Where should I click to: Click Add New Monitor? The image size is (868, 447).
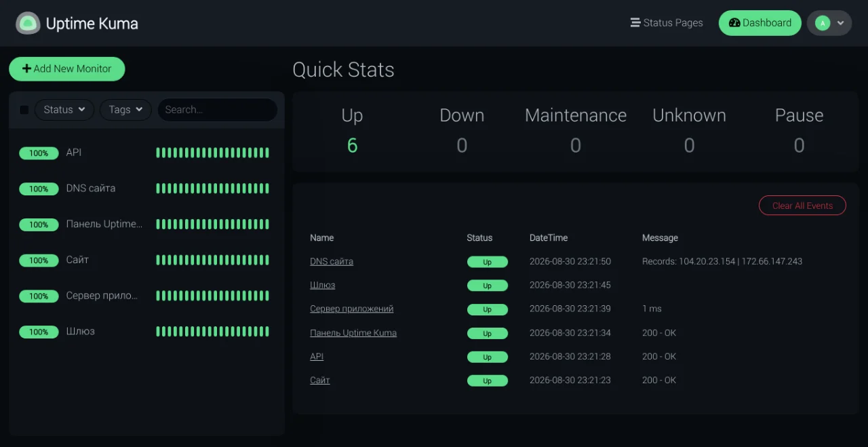pos(66,69)
